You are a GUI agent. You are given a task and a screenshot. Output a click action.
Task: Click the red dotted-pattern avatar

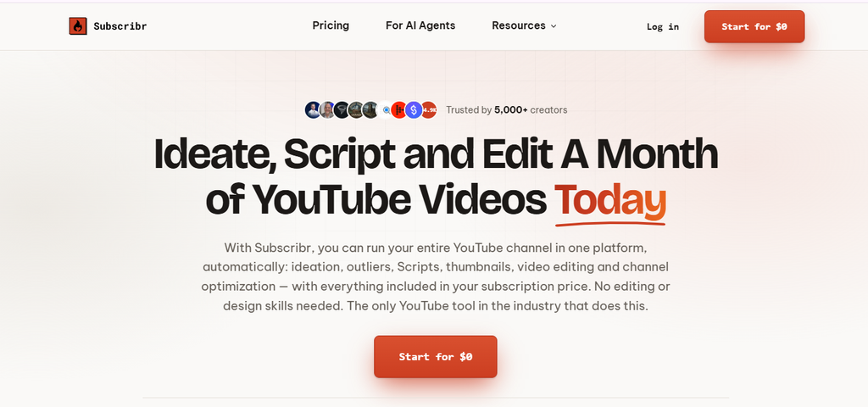399,109
